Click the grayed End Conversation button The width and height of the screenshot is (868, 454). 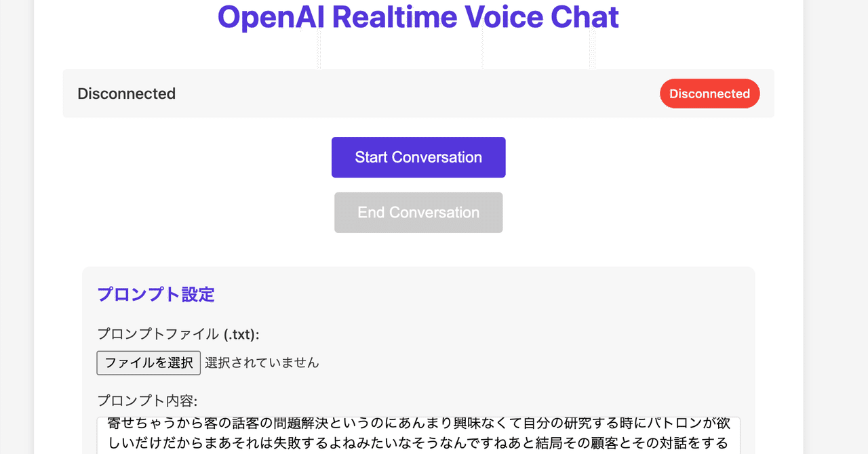point(418,213)
